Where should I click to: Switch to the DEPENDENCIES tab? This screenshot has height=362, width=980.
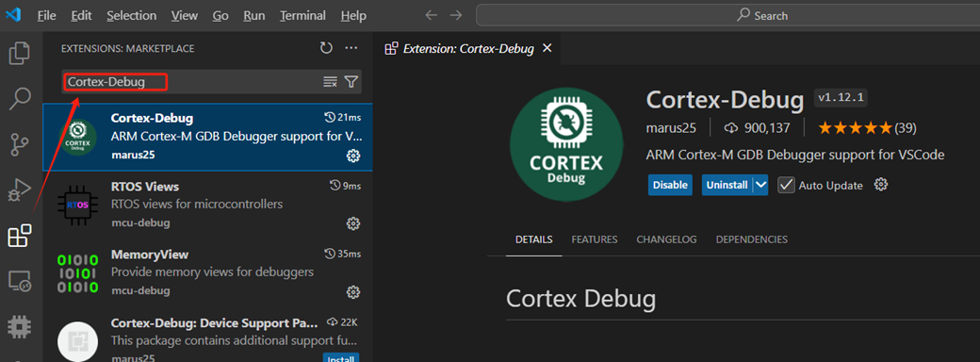click(x=752, y=239)
